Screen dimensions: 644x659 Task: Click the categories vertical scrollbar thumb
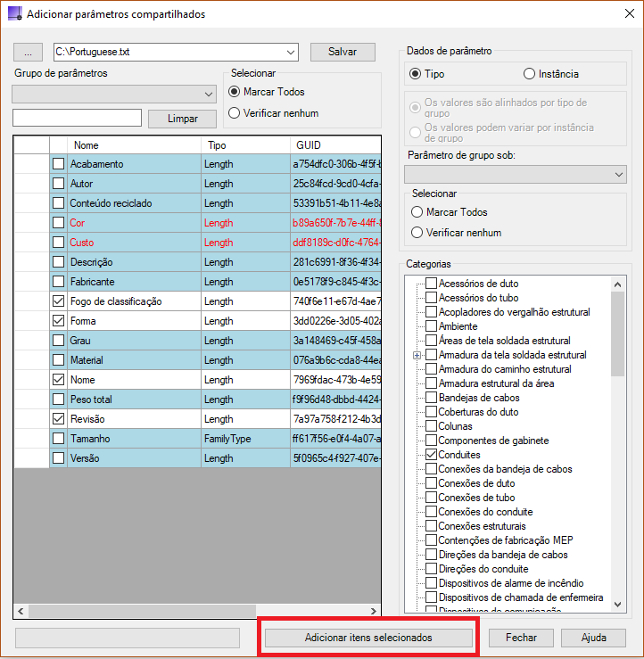click(617, 334)
